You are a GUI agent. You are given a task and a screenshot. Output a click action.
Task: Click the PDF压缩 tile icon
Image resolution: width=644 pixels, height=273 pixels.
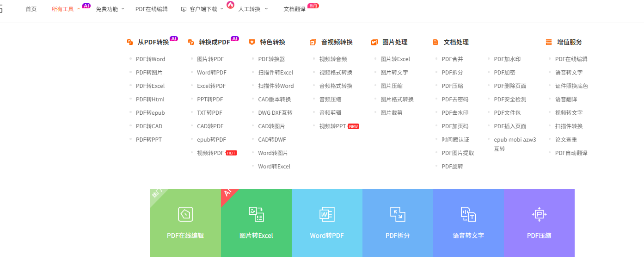pyautogui.click(x=539, y=214)
